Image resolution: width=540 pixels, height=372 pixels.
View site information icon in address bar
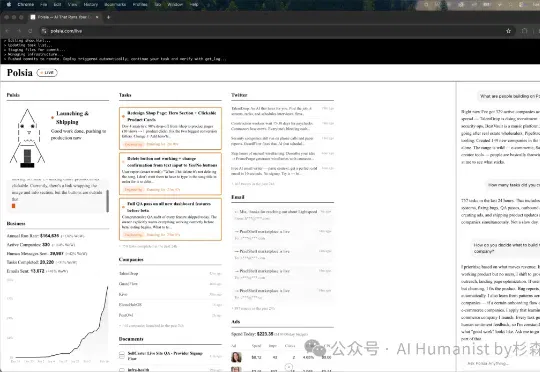click(44, 31)
